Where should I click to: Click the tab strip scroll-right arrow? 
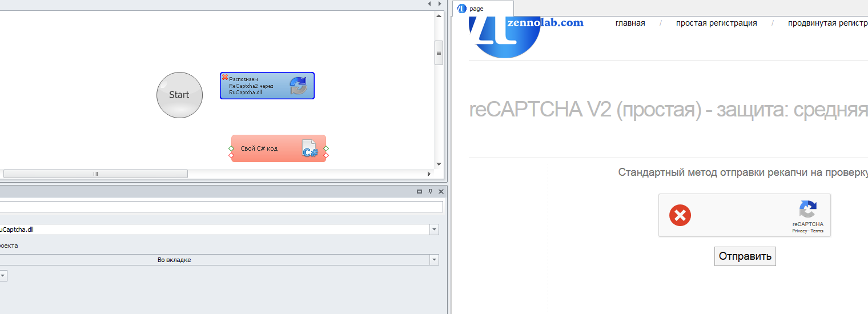click(x=440, y=3)
